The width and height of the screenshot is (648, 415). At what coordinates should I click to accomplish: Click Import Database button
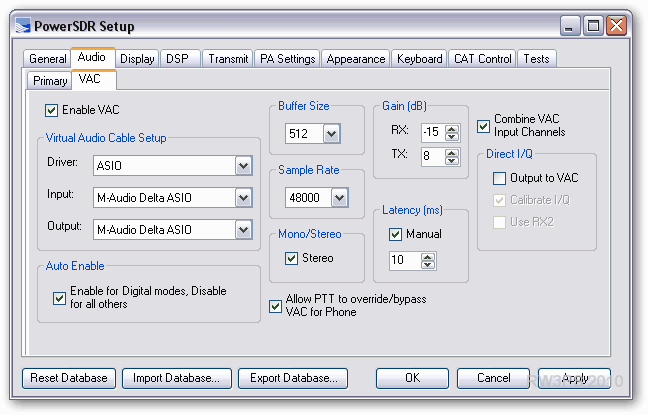pyautogui.click(x=177, y=378)
